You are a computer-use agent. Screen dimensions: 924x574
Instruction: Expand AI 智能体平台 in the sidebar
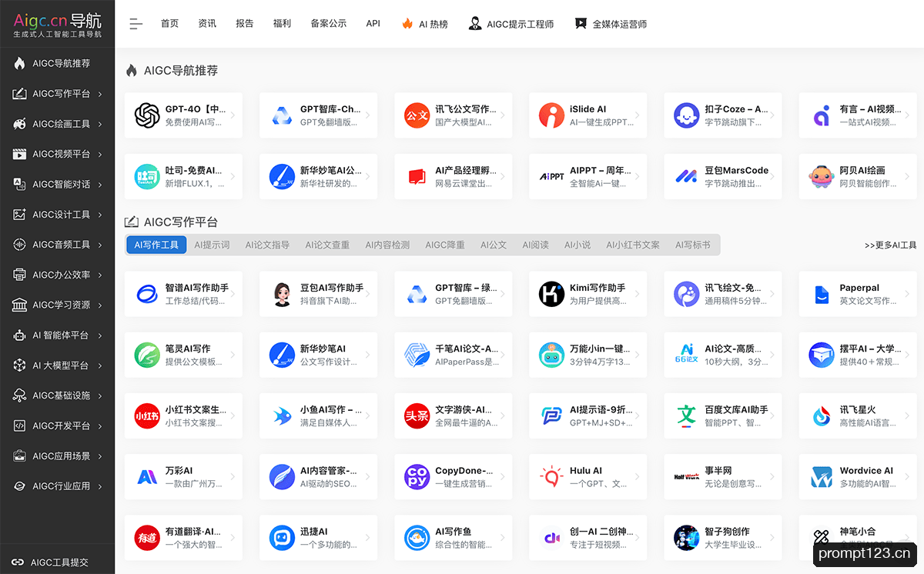coord(57,335)
